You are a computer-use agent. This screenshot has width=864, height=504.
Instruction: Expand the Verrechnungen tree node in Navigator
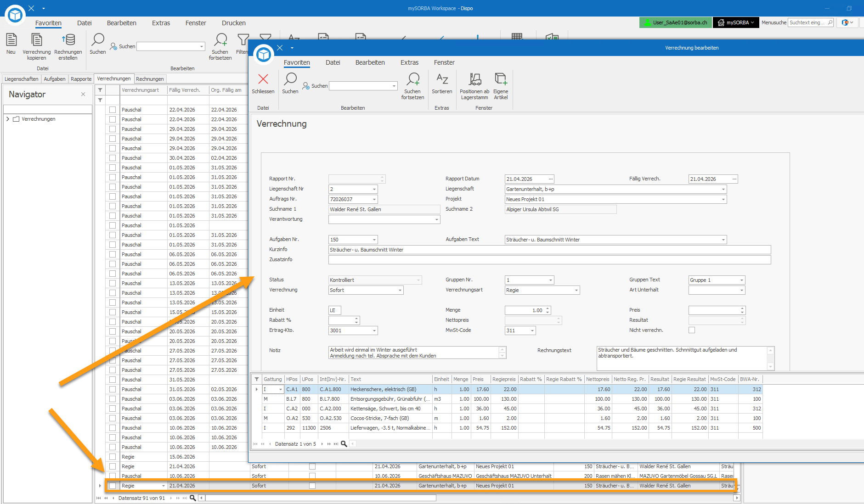pos(8,119)
